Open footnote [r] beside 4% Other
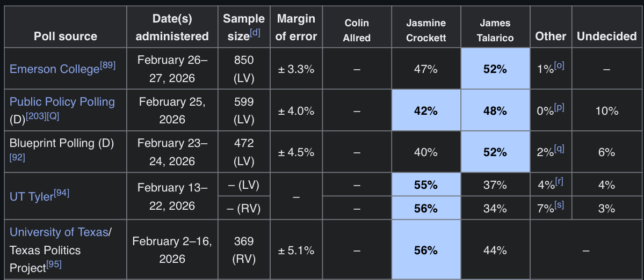The width and height of the screenshot is (644, 280). pos(559,182)
